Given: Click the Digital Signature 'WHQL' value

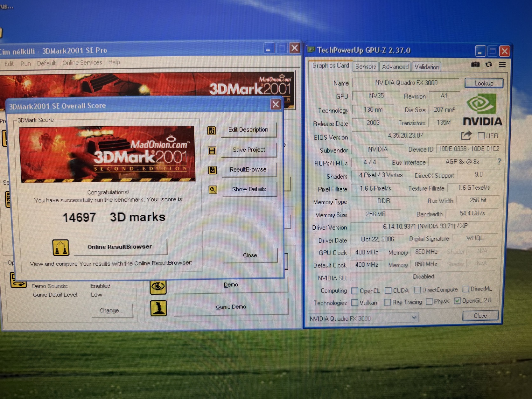Looking at the screenshot, I should click(x=475, y=238).
